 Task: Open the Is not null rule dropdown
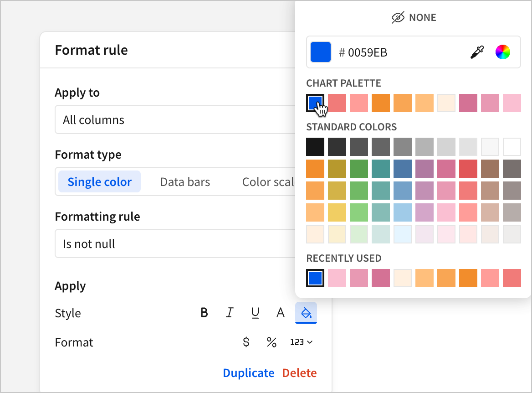pyautogui.click(x=182, y=243)
